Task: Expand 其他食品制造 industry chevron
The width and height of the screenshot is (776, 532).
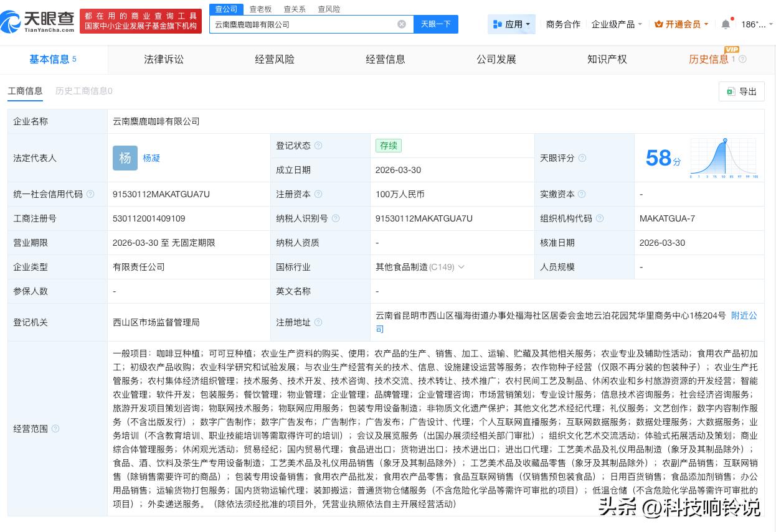Action: 461,267
